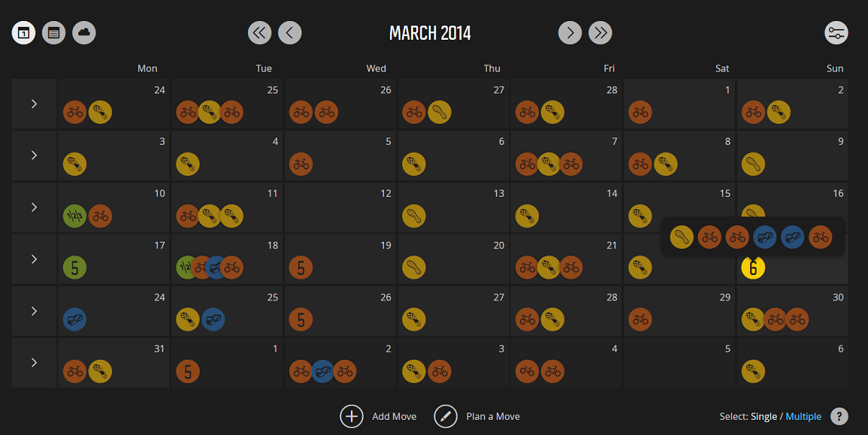Expand the week row starting February 24
Image resolution: width=868 pixels, height=435 pixels.
pos(34,104)
